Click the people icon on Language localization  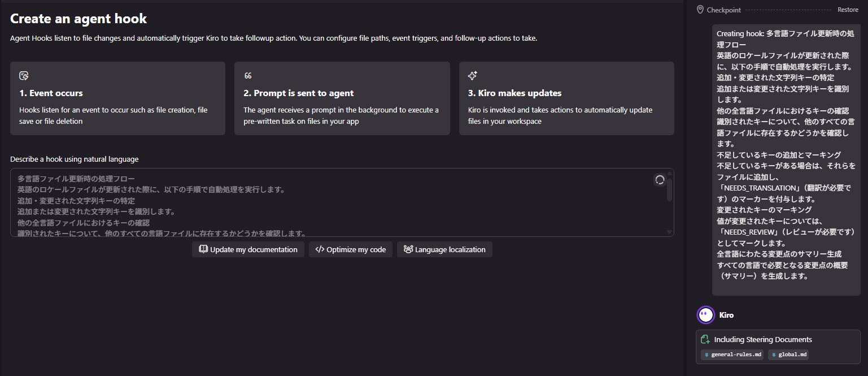[408, 249]
